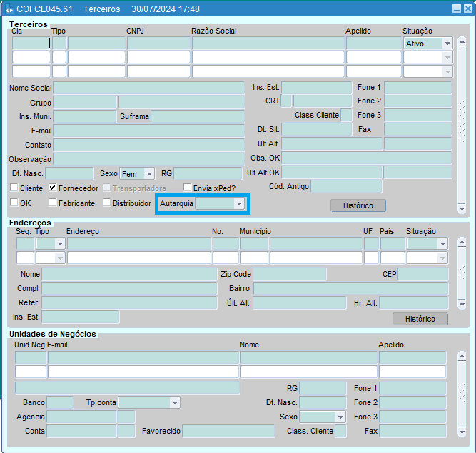Toggle the Cliente checkbox
Viewport: 476px width, 453px height.
14,188
